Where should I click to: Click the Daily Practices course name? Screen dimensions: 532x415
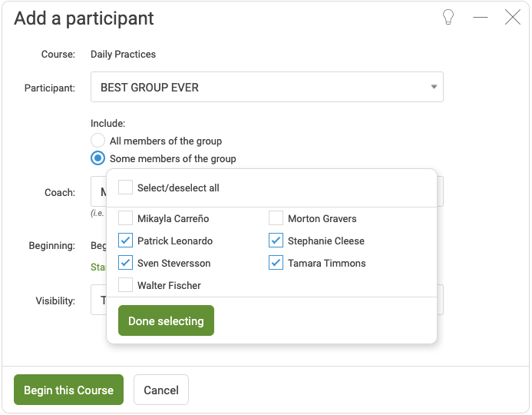pyautogui.click(x=123, y=55)
